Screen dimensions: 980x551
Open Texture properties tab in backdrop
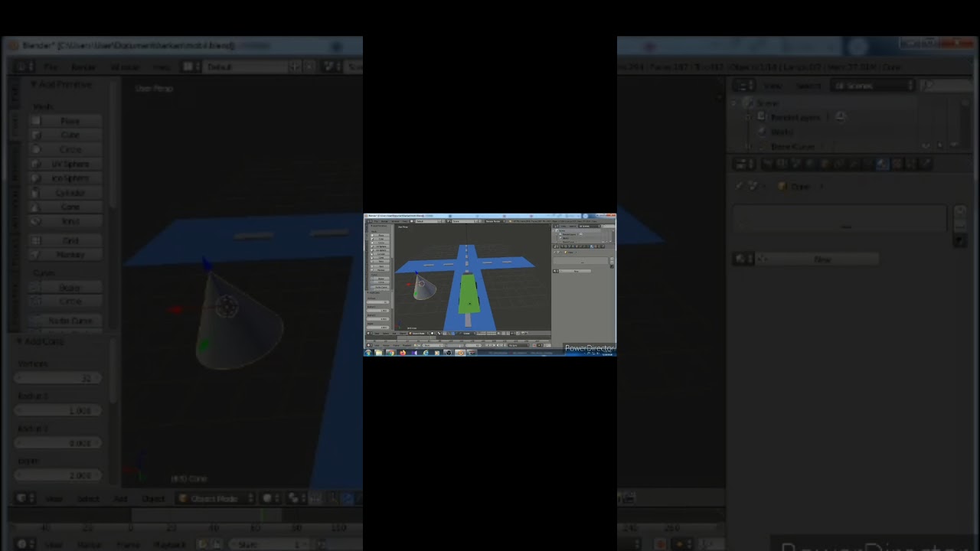(897, 164)
